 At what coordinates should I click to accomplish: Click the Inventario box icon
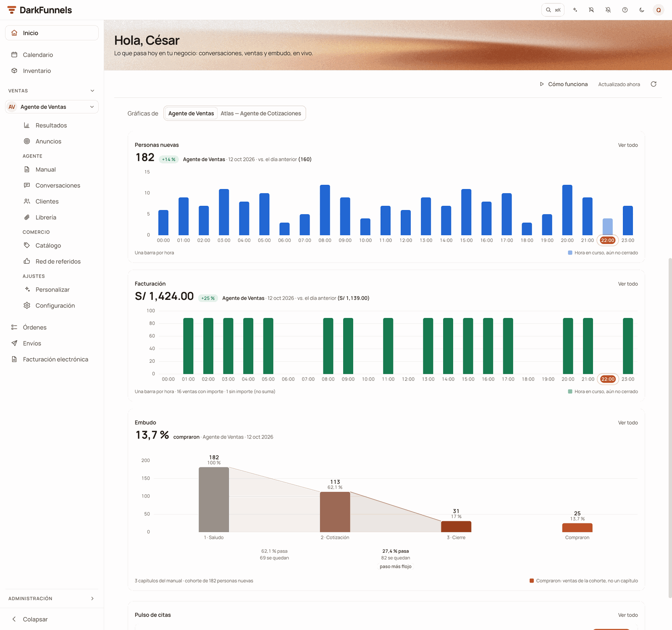pyautogui.click(x=14, y=71)
